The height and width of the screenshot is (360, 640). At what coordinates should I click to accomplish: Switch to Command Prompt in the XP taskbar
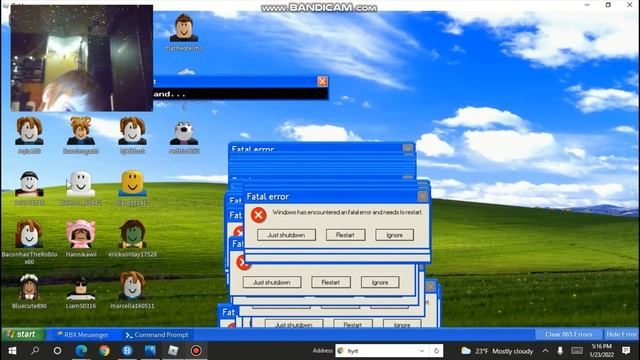tap(157, 335)
